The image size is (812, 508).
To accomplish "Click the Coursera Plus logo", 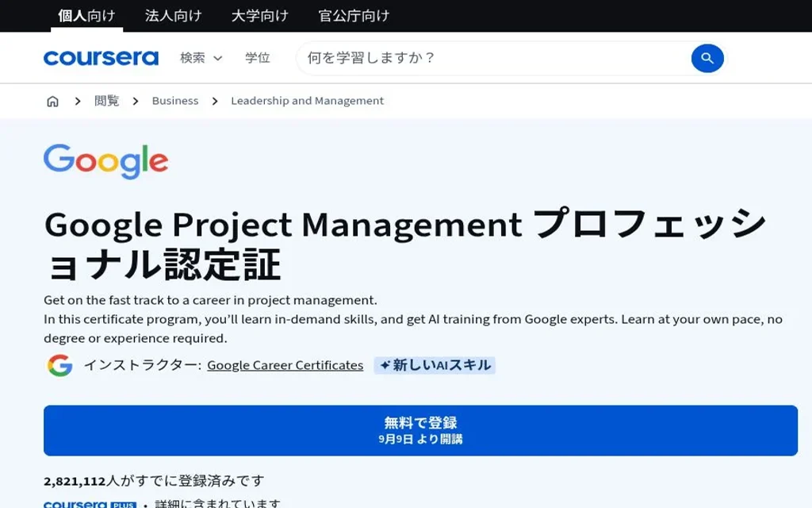I will (90, 504).
